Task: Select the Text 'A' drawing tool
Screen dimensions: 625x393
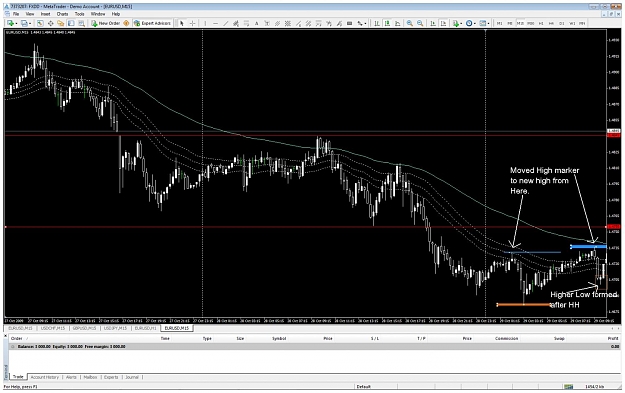Action: click(x=256, y=24)
